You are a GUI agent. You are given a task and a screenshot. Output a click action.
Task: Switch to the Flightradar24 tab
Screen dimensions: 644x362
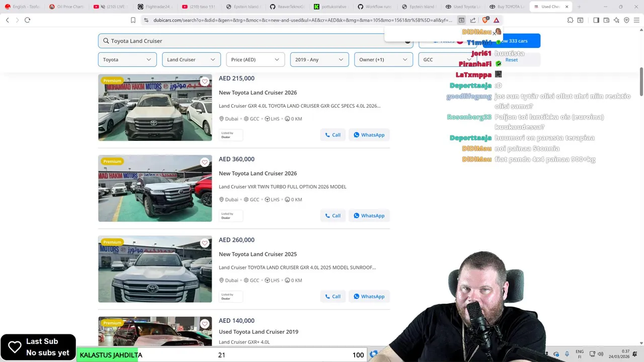click(x=155, y=7)
